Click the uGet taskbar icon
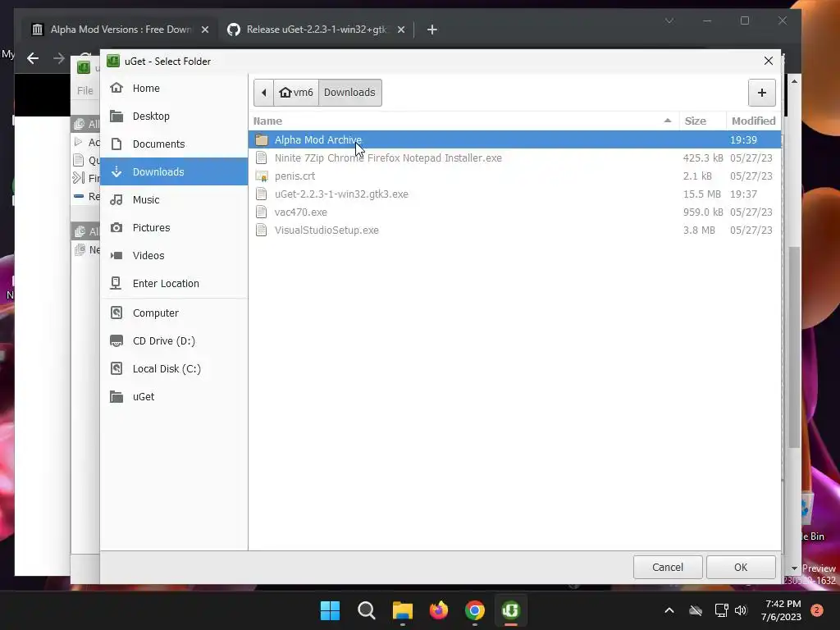Screen dimensions: 840x630 (x=510, y=610)
